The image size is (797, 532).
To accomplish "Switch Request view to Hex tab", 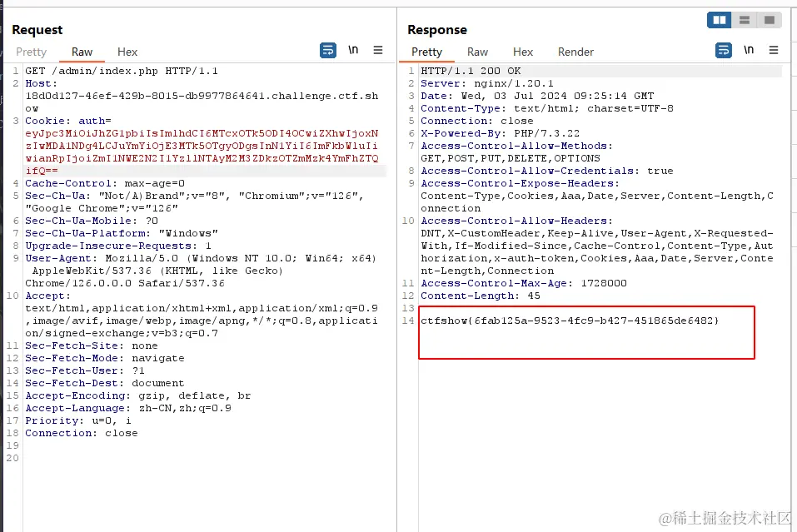I will click(x=127, y=52).
